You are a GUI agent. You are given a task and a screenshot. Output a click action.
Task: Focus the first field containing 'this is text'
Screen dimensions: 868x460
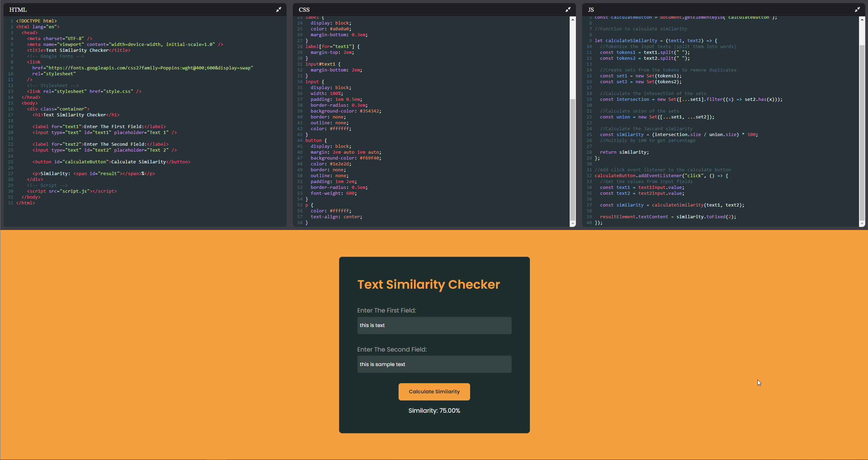point(434,325)
